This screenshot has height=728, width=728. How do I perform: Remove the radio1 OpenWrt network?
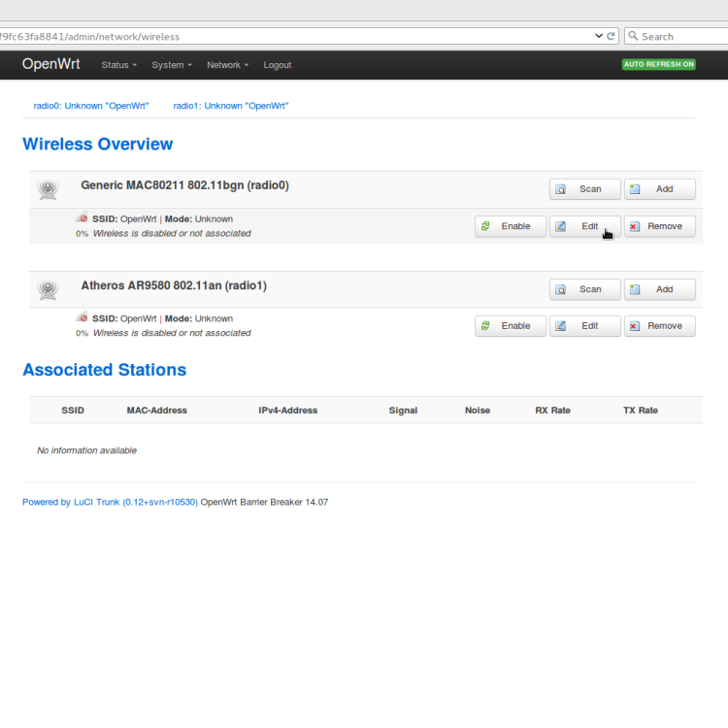pos(660,326)
